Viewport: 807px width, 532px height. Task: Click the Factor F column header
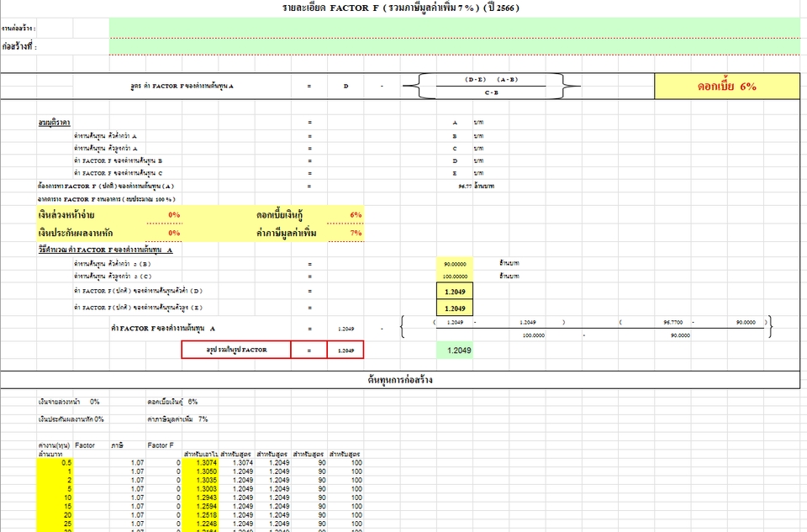coord(161,444)
